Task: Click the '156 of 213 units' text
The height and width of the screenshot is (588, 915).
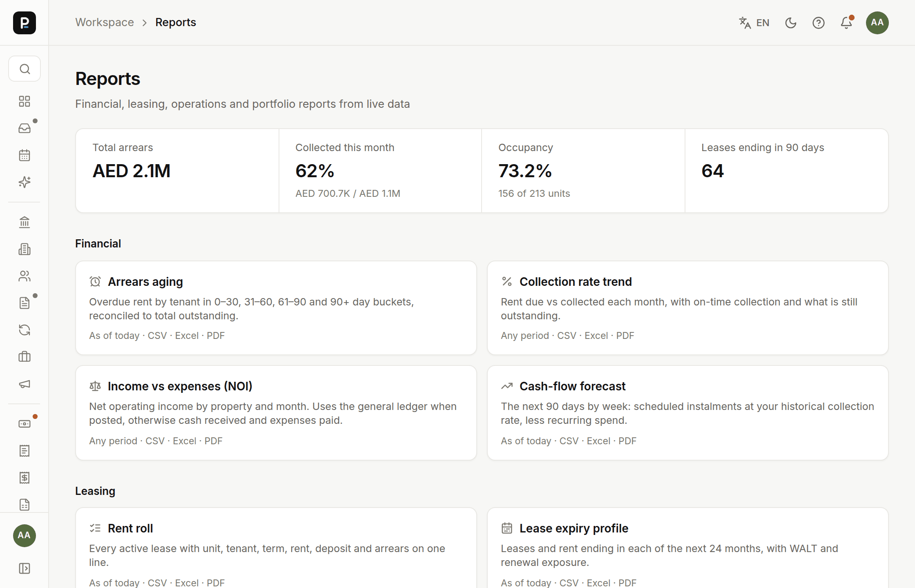Action: tap(534, 194)
